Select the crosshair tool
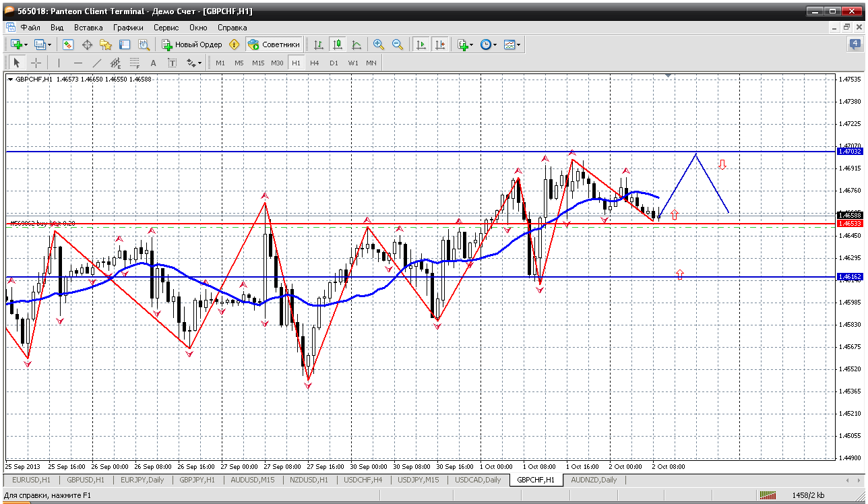This screenshot has width=868, height=504. (36, 63)
